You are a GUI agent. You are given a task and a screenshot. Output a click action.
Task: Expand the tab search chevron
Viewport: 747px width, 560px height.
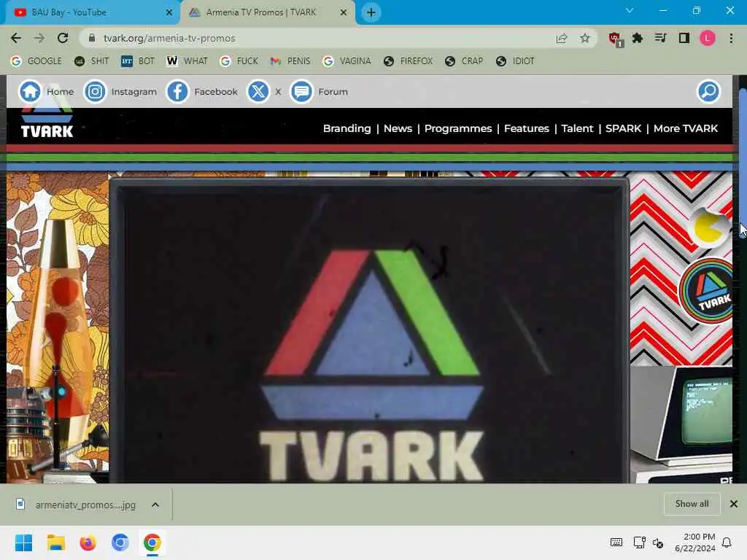tap(630, 10)
